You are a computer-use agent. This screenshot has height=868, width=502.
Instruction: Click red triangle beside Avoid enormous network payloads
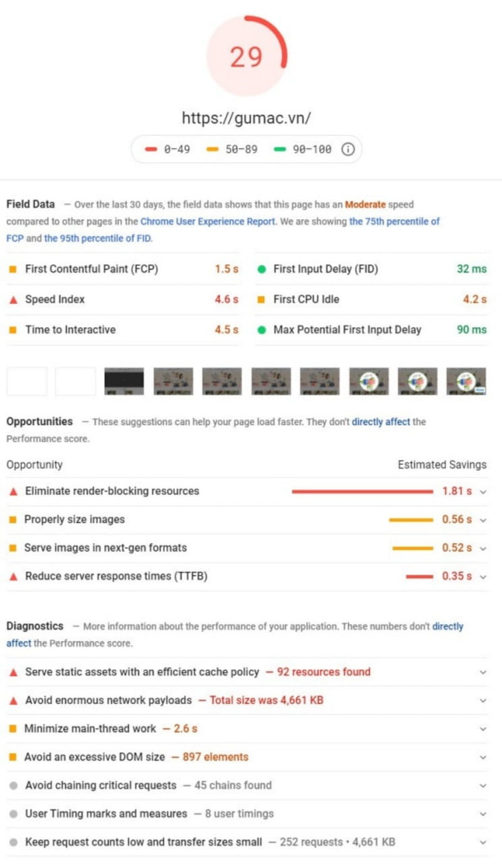pyautogui.click(x=13, y=700)
